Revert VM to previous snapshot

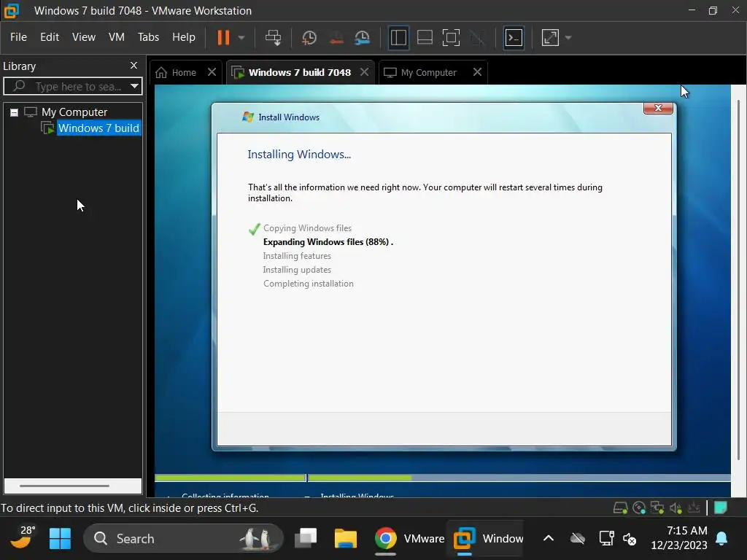pyautogui.click(x=336, y=38)
